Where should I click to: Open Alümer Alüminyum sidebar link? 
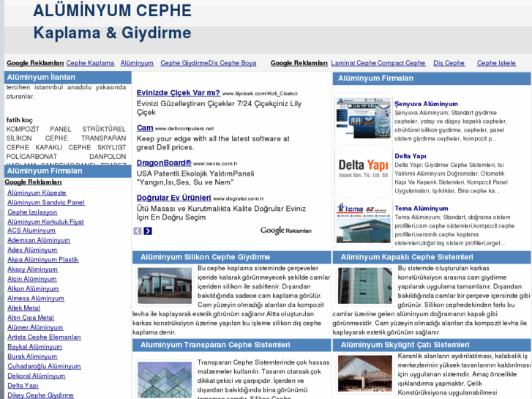tap(35, 327)
